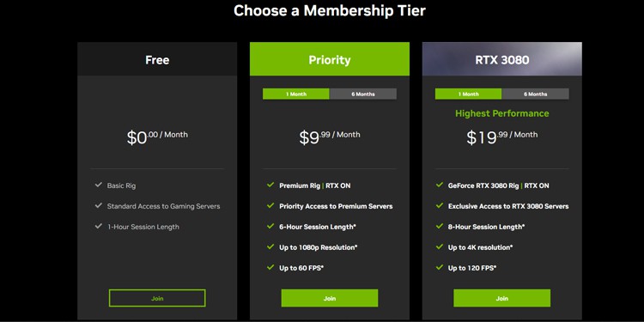Screen dimensions: 644x322
Task: Click the checkmark icon beside Basic Rig
Action: tap(98, 185)
